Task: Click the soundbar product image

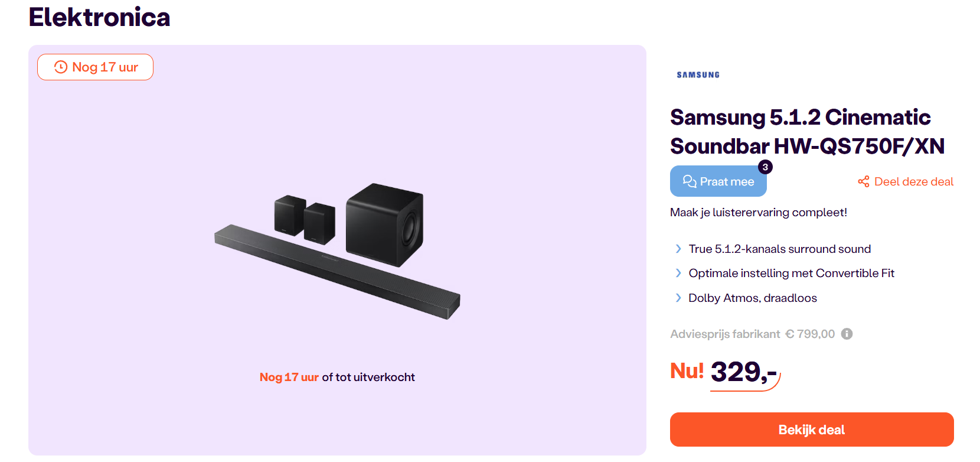Action: click(337, 251)
